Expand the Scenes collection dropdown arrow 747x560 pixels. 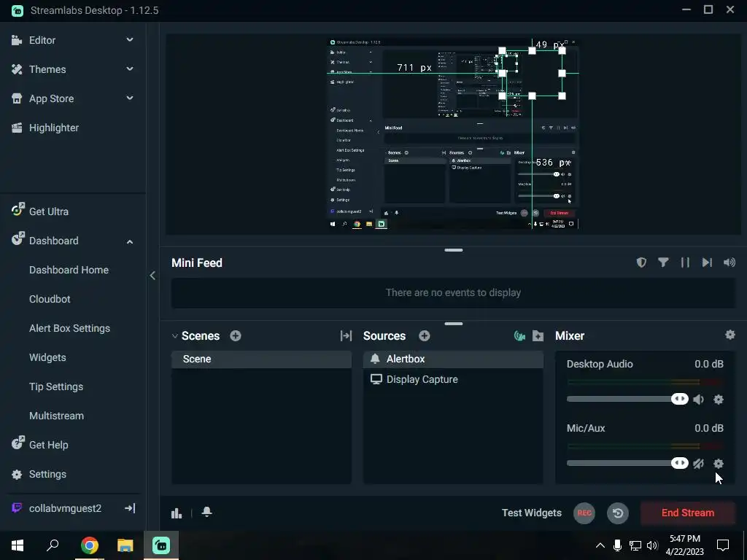(x=175, y=335)
